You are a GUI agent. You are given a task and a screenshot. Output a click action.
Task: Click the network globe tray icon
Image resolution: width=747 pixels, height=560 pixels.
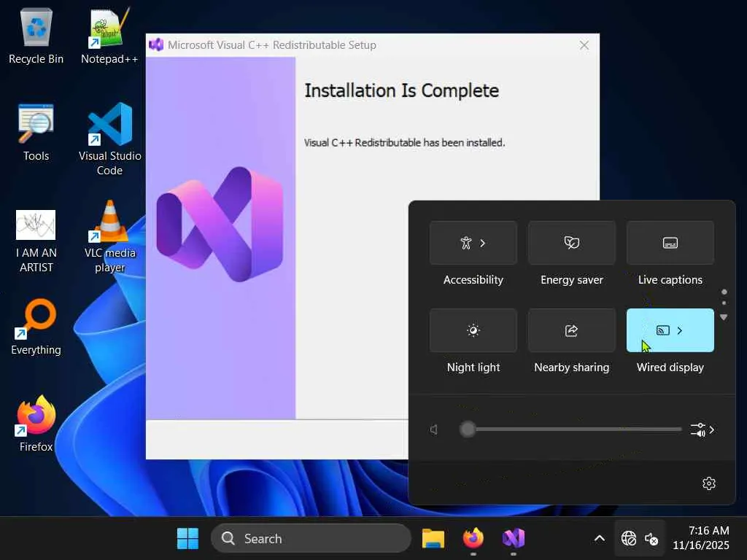(628, 539)
